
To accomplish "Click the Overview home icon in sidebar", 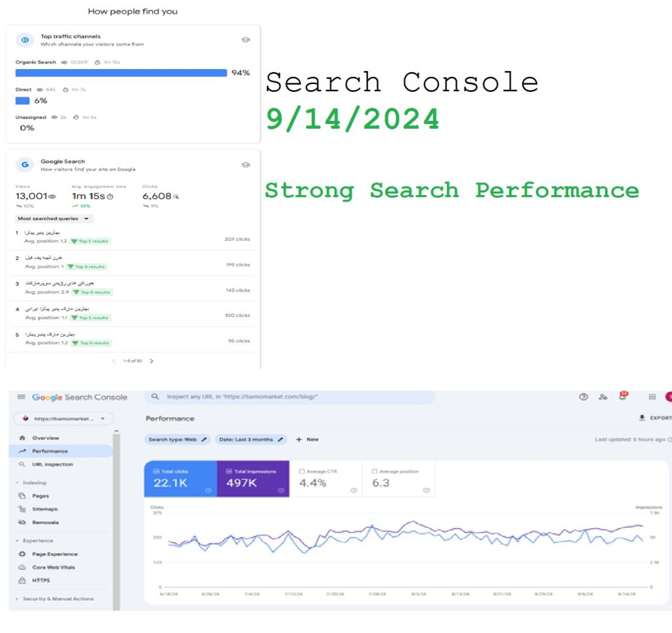I will pyautogui.click(x=22, y=438).
